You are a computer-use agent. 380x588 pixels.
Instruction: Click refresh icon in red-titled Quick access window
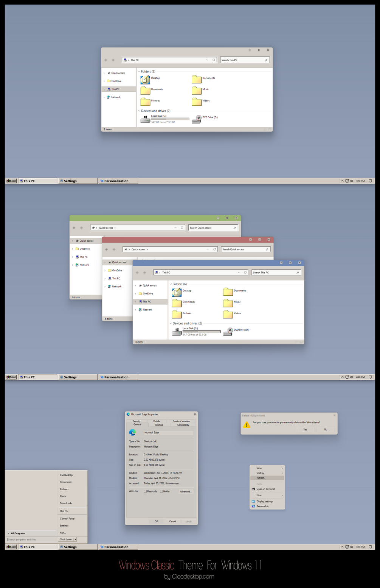pyautogui.click(x=214, y=249)
